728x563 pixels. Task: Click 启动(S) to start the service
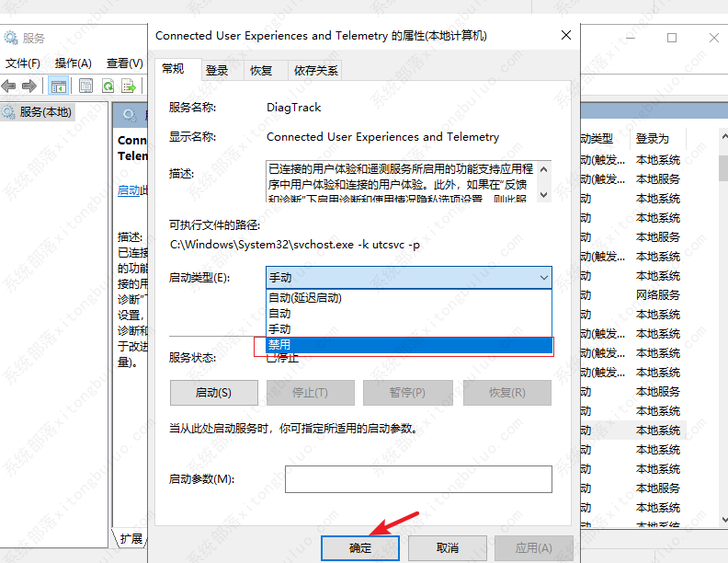point(213,393)
